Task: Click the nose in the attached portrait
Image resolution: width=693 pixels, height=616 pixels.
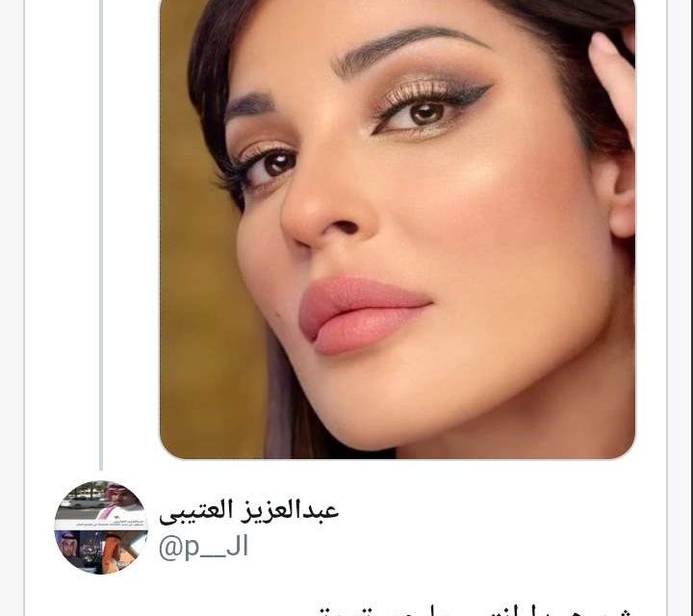Action: [x=325, y=212]
